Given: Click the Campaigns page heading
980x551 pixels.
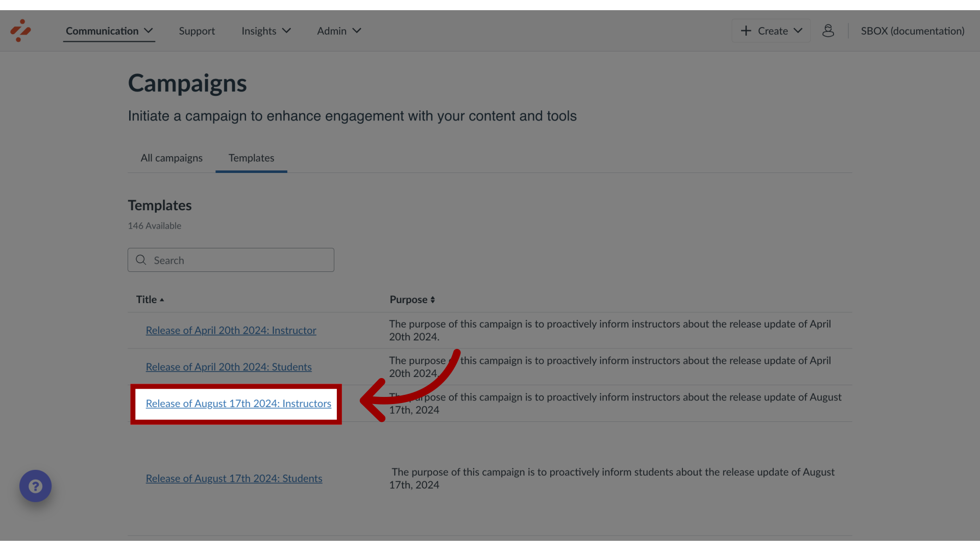Looking at the screenshot, I should tap(187, 83).
